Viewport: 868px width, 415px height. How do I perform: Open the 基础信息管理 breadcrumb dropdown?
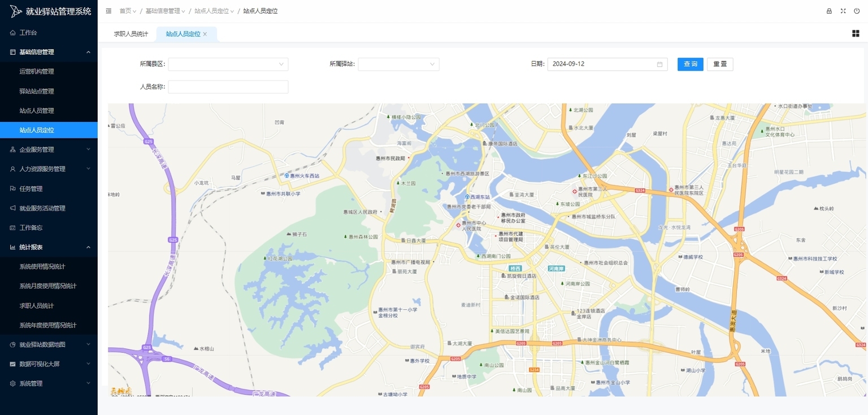click(166, 11)
